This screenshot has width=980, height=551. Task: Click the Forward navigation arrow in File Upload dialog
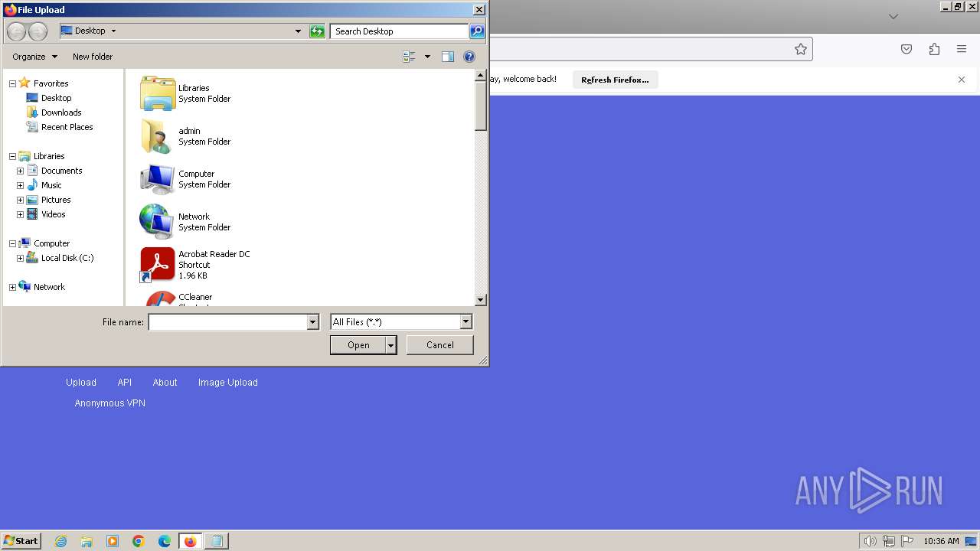click(38, 31)
